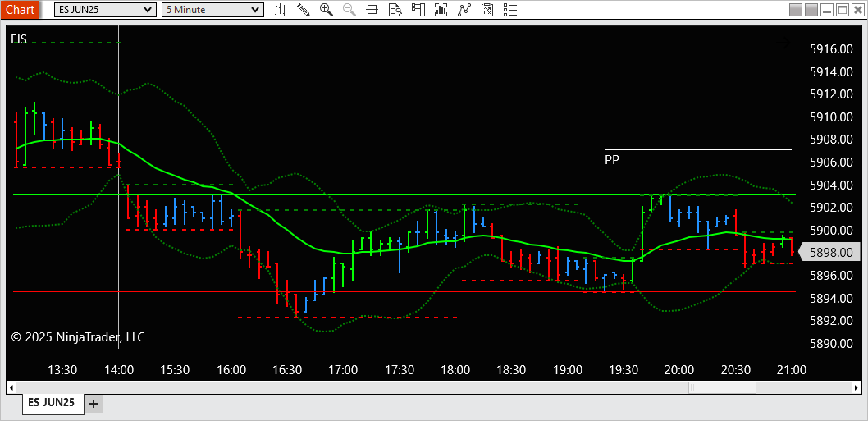Minimize the chart window
Viewport: 868px width, 421px height.
[827, 9]
